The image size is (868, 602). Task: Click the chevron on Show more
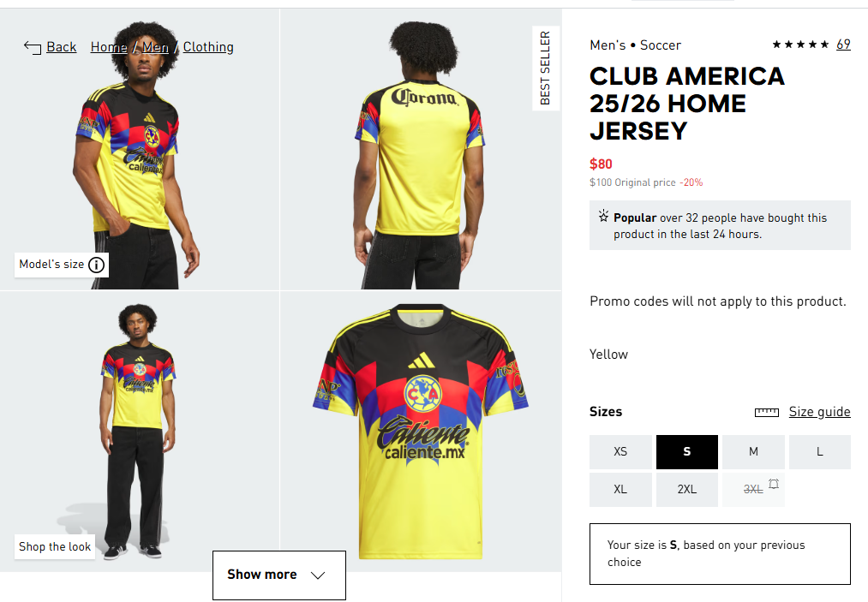coord(318,575)
